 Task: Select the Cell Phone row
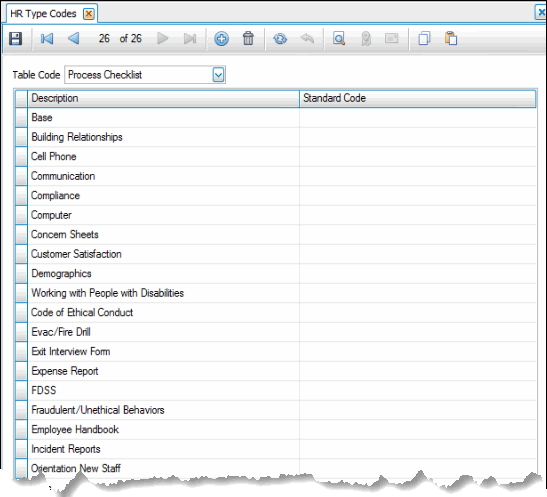pyautogui.click(x=276, y=157)
